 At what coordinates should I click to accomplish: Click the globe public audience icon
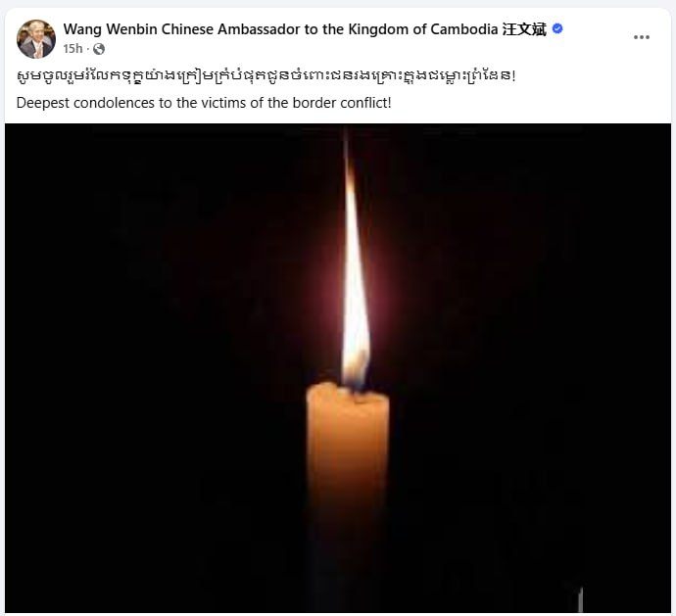pos(99,49)
